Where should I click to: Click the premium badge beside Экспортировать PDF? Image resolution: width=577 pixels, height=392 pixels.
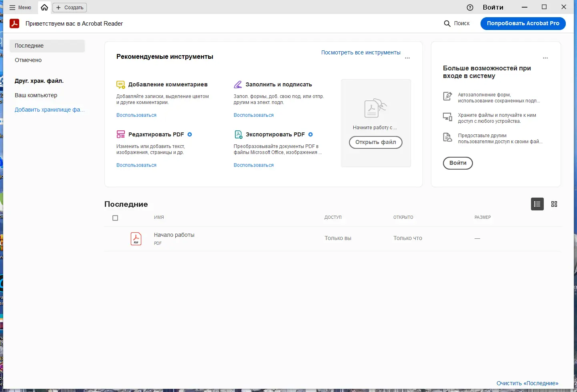(x=311, y=134)
